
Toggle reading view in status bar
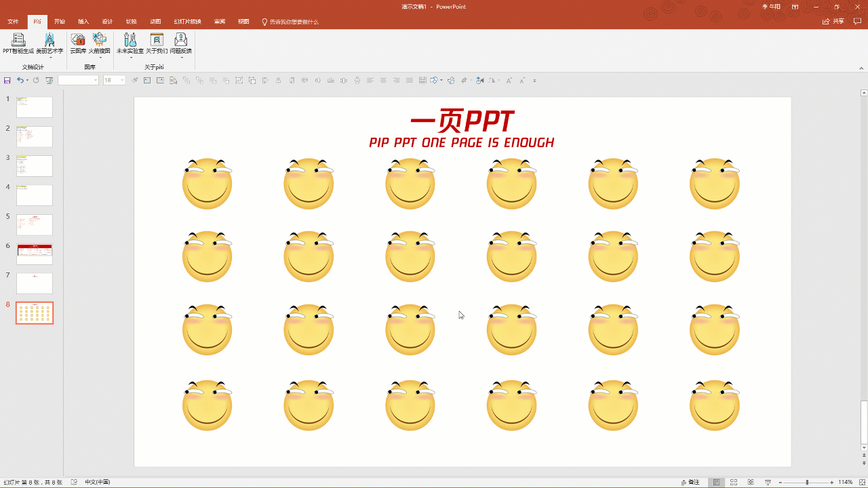[x=751, y=482]
